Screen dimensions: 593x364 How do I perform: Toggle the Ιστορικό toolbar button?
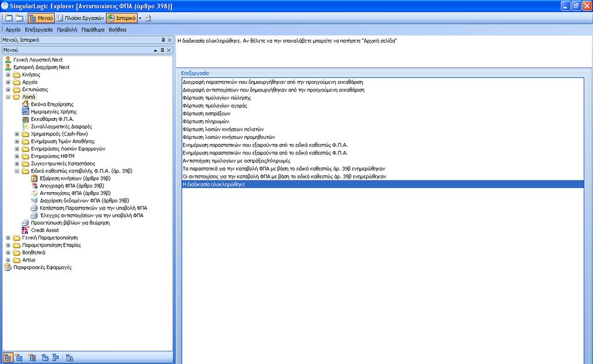pos(122,18)
